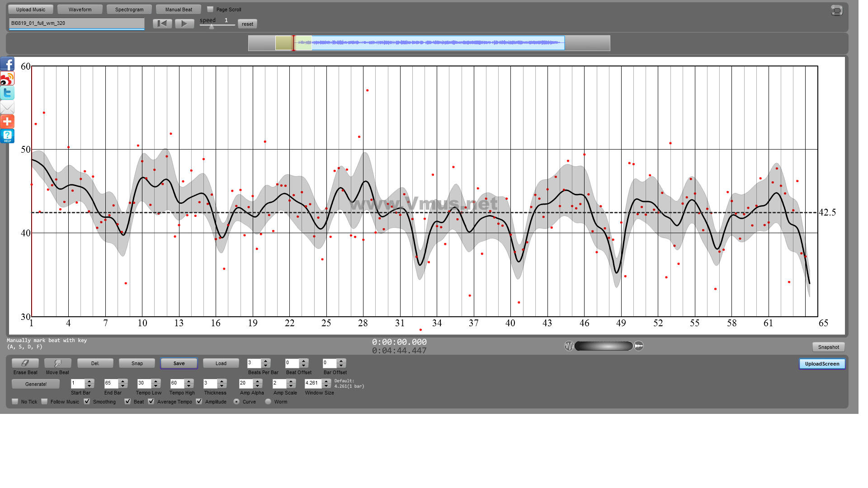
Task: Decrease the Tempo High stepper value
Action: pyautogui.click(x=189, y=385)
